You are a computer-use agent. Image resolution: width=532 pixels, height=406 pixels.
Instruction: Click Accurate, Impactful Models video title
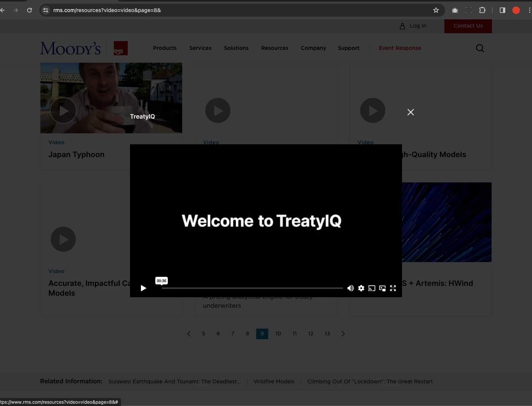89,288
